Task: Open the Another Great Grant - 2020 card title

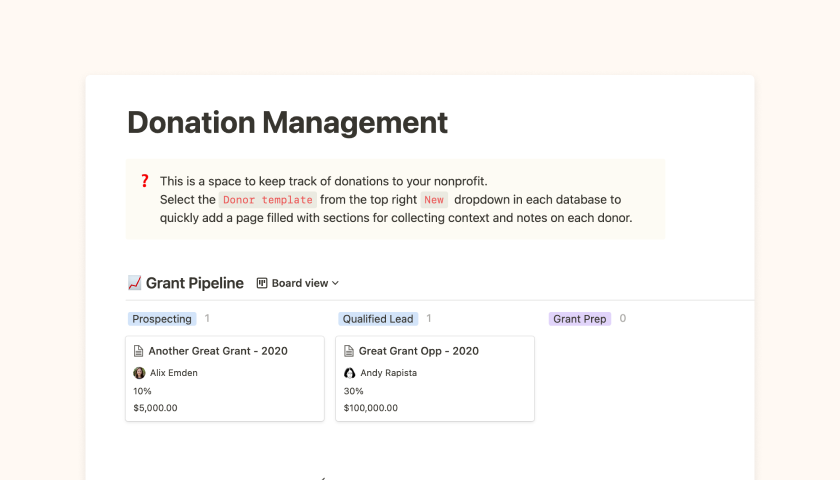Action: [218, 351]
